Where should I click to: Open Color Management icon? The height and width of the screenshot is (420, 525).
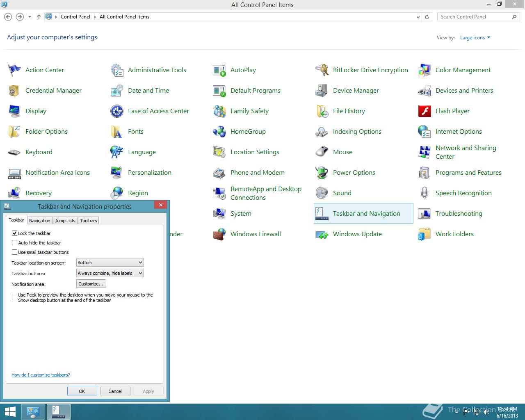(x=425, y=70)
